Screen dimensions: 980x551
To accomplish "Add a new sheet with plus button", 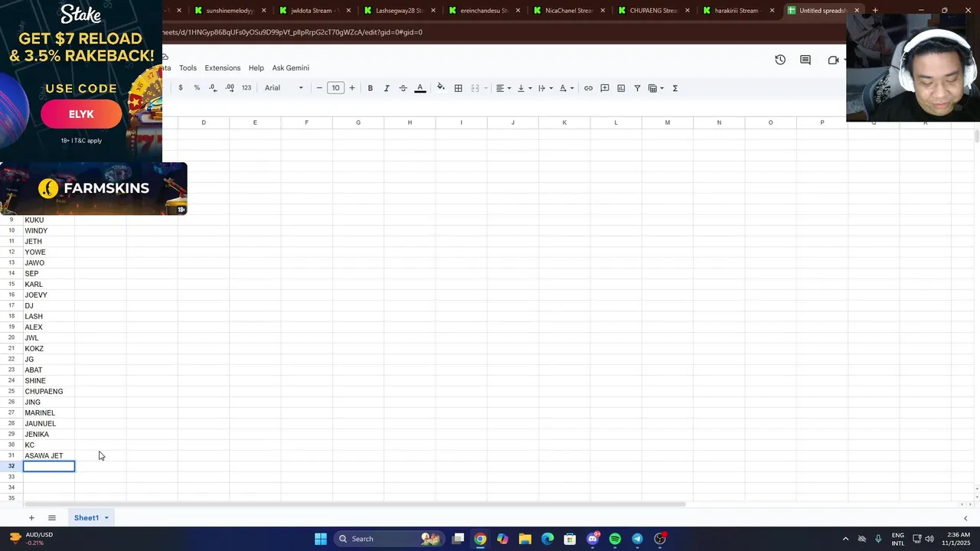I will (31, 518).
